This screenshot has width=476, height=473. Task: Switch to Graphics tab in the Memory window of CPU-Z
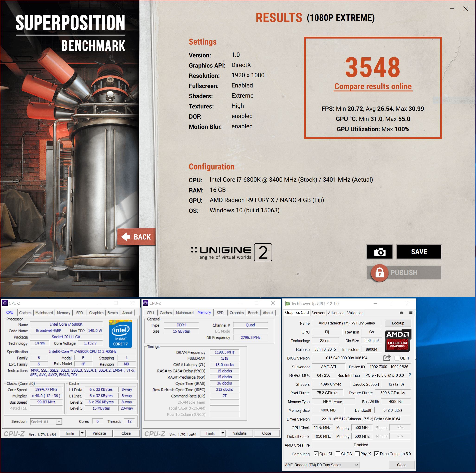(x=237, y=313)
